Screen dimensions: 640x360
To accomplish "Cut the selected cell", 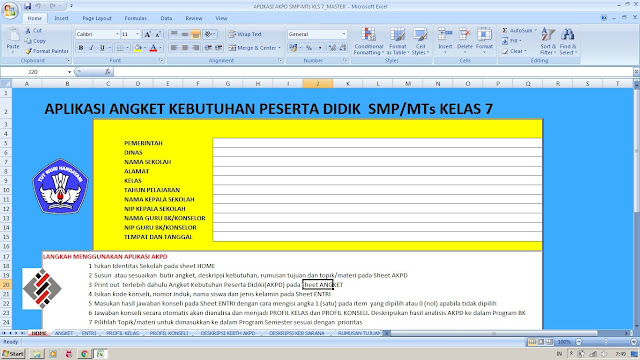I will [33, 31].
